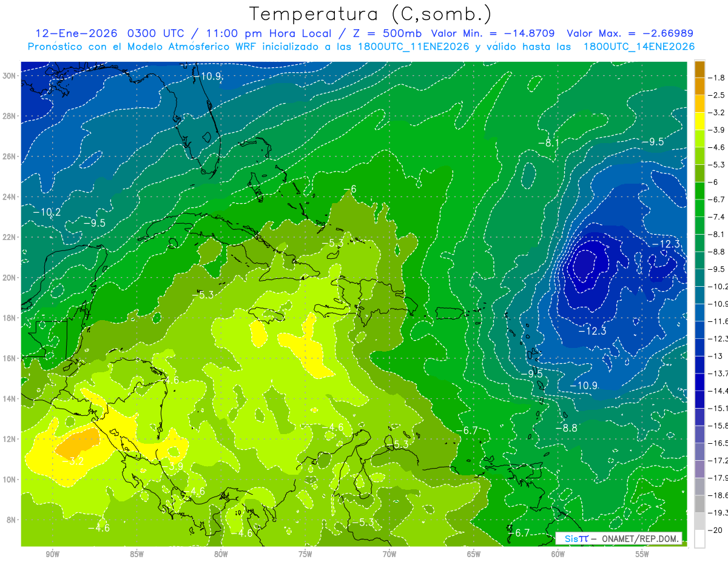Click the "Pronóstico con el Modelo Atmósferico WRF" line
The image size is (728, 562).
tap(144, 47)
